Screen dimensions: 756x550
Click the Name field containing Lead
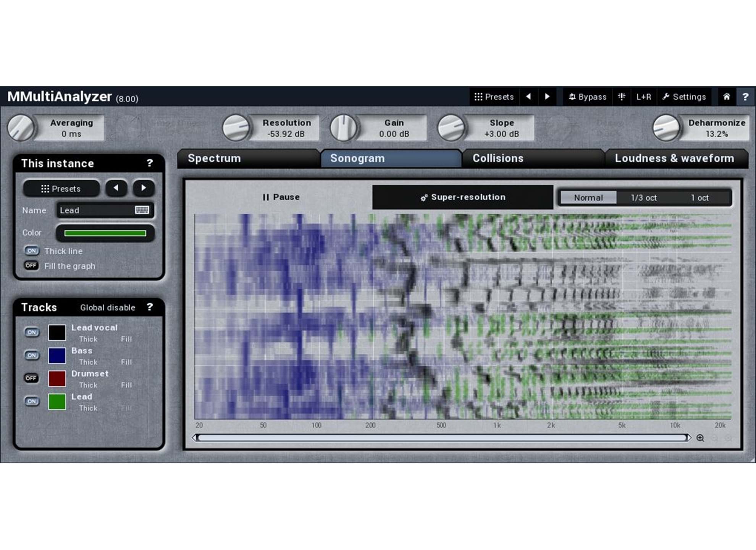(x=105, y=210)
